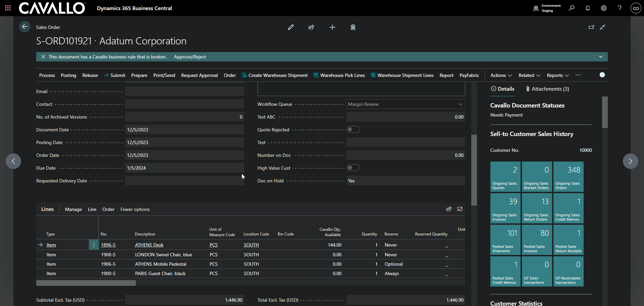644x306 pixels.
Task: Click the pencil edit icon
Action: (x=291, y=27)
